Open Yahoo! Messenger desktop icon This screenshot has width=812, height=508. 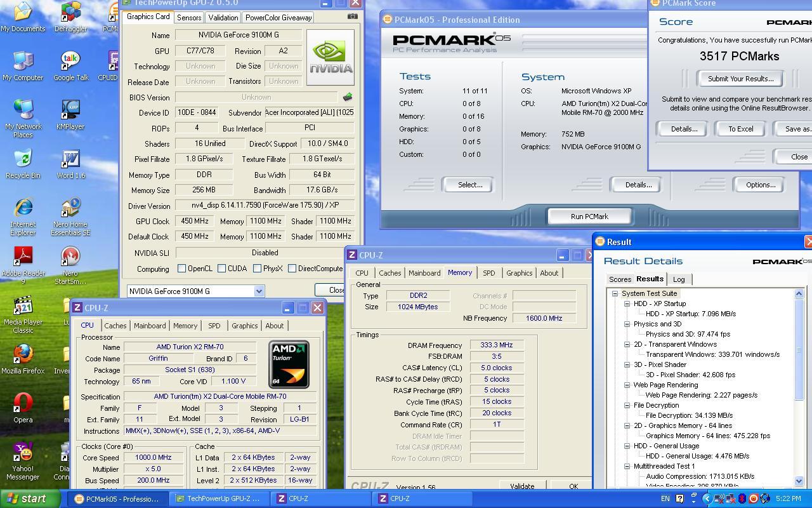pos(23,461)
